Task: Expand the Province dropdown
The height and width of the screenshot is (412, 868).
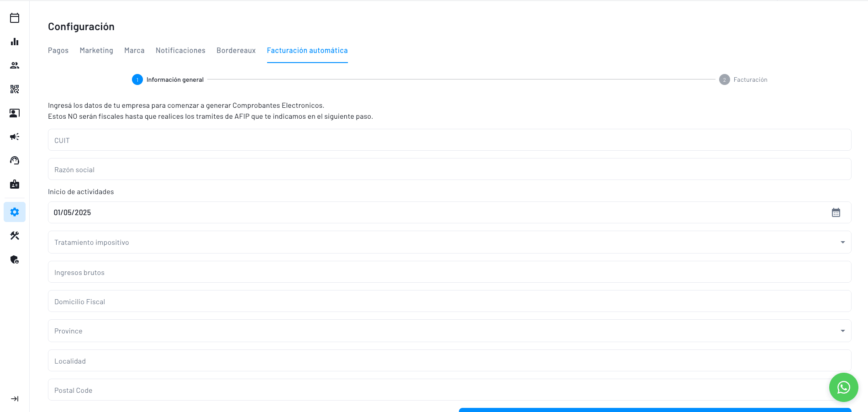Action: pyautogui.click(x=449, y=331)
